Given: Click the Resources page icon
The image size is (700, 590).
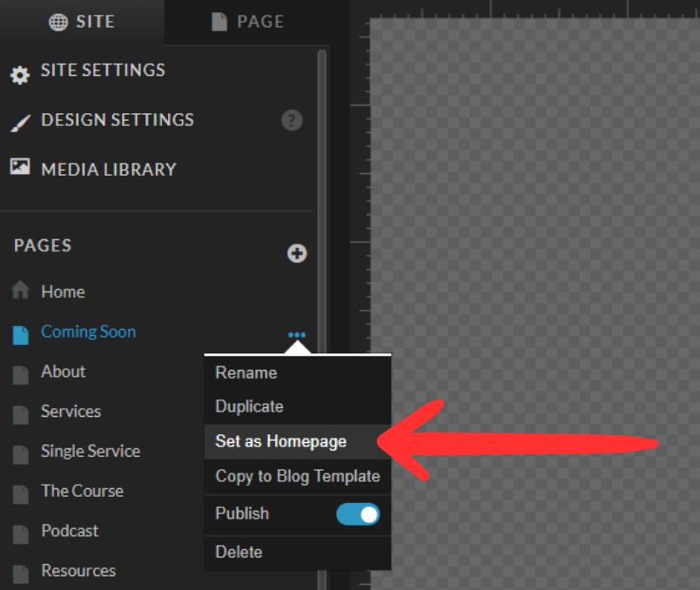Looking at the screenshot, I should tap(21, 574).
